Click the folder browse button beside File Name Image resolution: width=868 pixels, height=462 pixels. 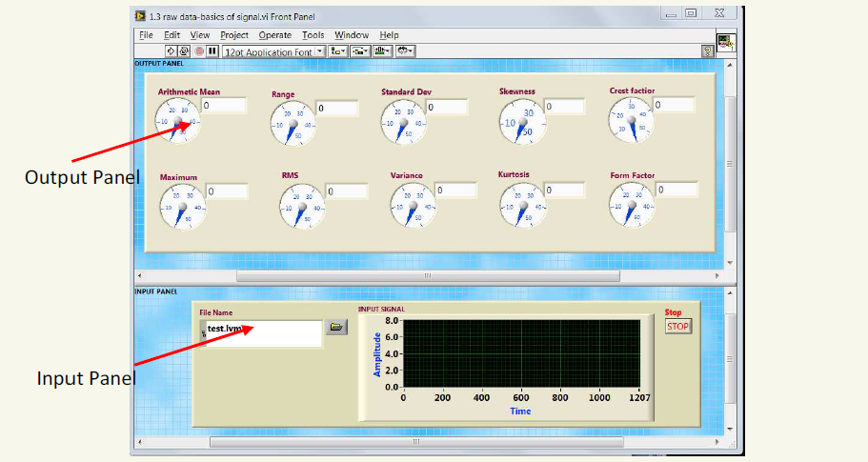coord(336,327)
